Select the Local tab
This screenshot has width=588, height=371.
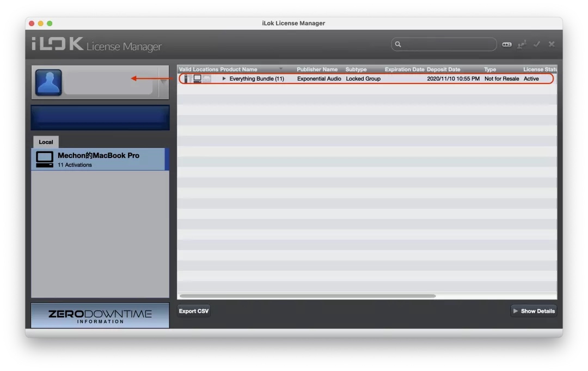coord(46,142)
